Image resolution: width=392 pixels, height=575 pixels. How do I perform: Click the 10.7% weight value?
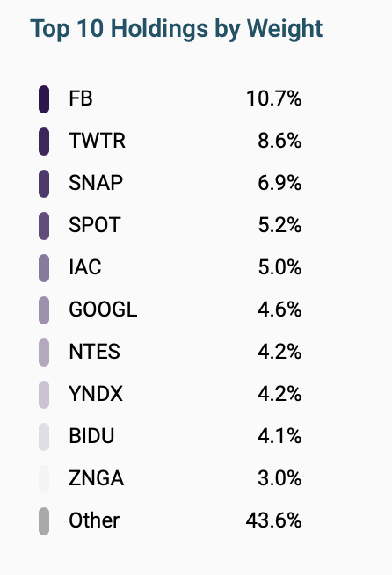click(x=274, y=98)
